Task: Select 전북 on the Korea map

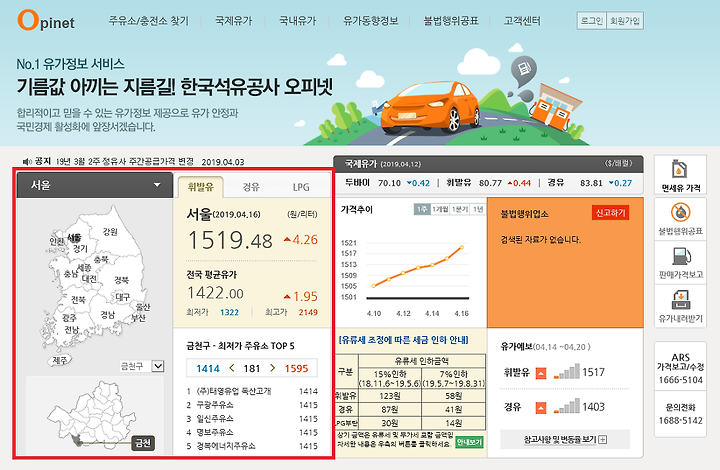Action: click(x=78, y=300)
